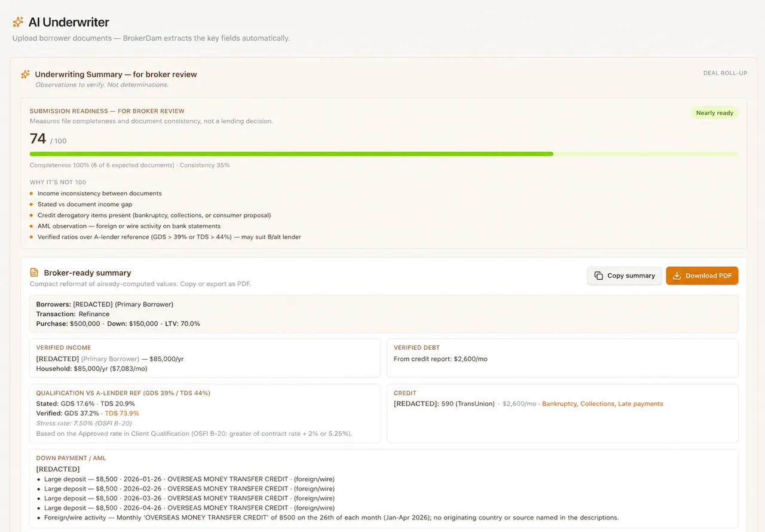
Task: Select the "Stress rate: 7.50% (OSFI B-20)" note
Action: [85, 423]
